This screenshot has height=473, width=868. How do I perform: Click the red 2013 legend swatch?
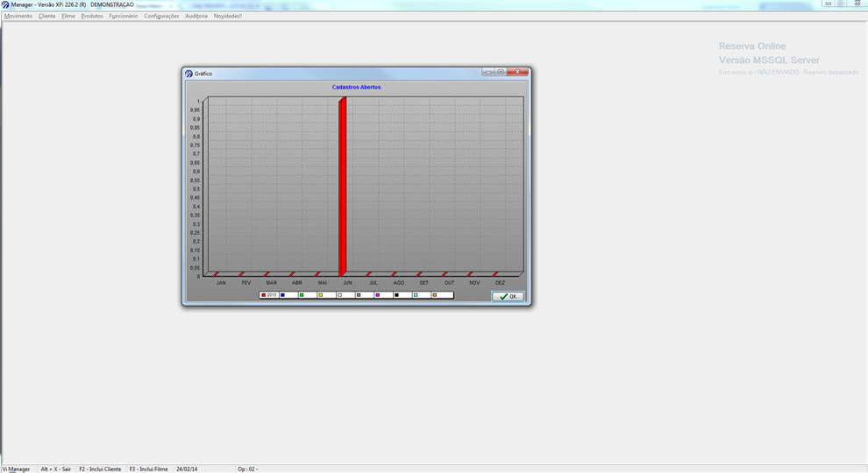click(x=263, y=295)
